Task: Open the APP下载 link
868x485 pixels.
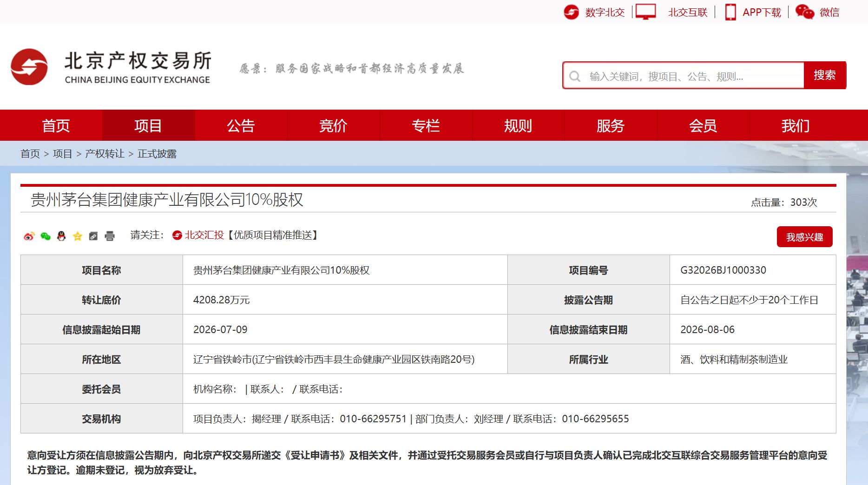Action: 762,13
